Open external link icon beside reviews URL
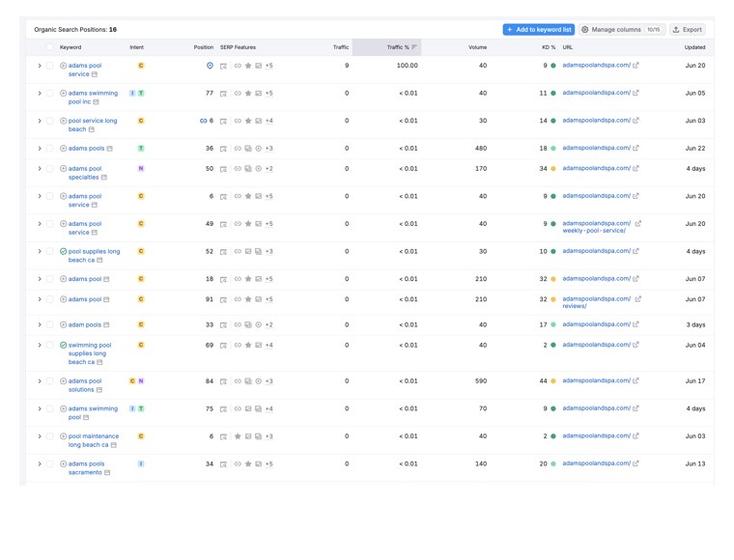 tap(638, 299)
